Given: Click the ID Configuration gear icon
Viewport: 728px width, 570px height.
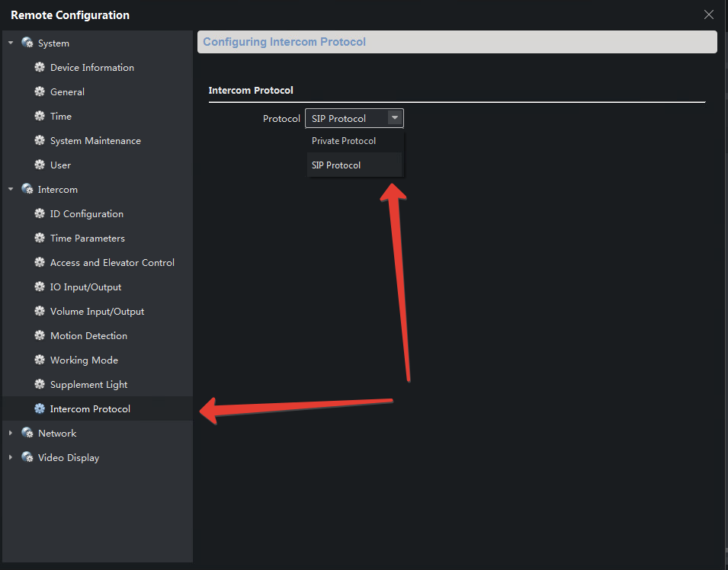Looking at the screenshot, I should [x=40, y=214].
